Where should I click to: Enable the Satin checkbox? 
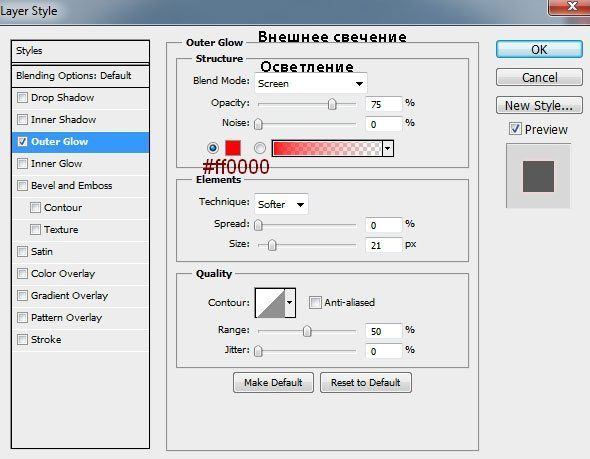click(22, 251)
